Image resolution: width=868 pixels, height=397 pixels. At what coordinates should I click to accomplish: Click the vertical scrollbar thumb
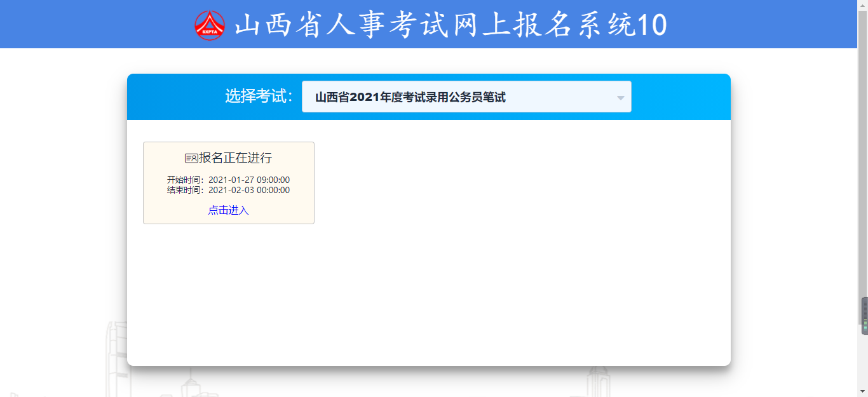click(x=864, y=316)
